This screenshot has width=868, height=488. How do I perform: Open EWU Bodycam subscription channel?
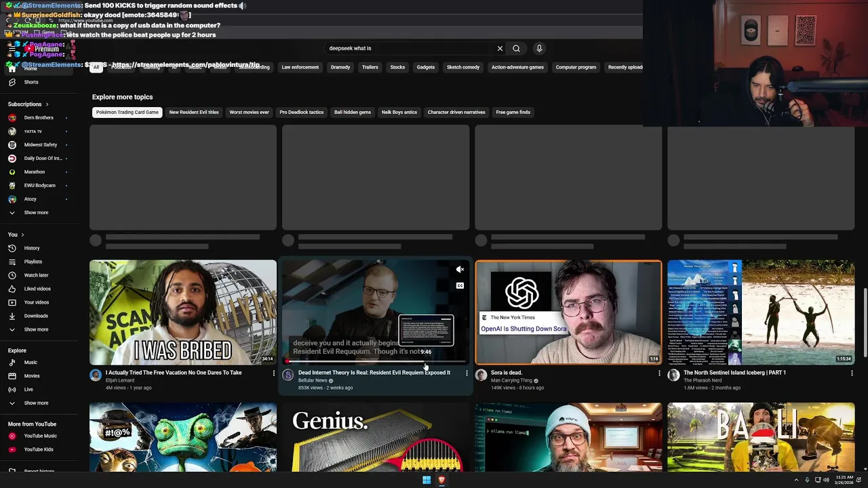[x=40, y=186]
